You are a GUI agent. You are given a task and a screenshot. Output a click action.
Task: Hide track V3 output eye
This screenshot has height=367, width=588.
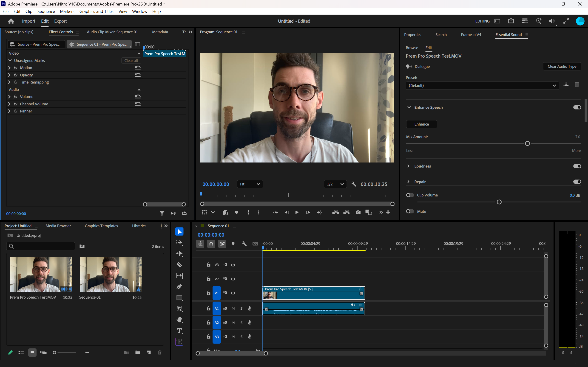pyautogui.click(x=233, y=265)
